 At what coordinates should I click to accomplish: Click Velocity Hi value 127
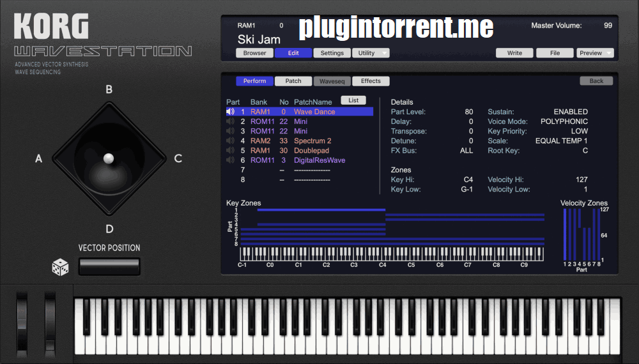[581, 179]
